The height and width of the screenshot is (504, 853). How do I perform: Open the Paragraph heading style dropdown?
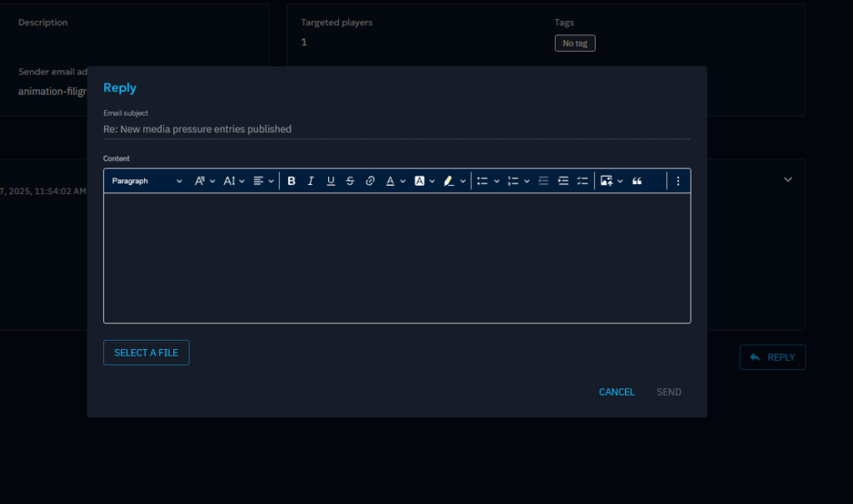coord(147,181)
